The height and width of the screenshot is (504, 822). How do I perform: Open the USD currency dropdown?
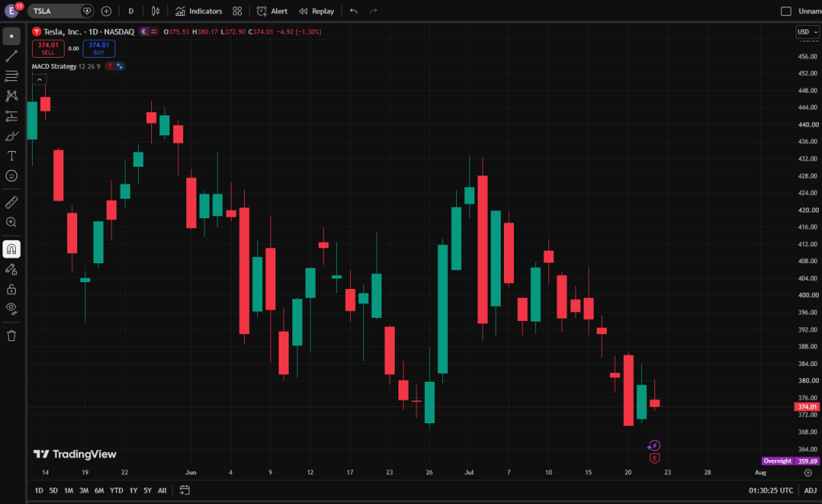click(x=808, y=32)
